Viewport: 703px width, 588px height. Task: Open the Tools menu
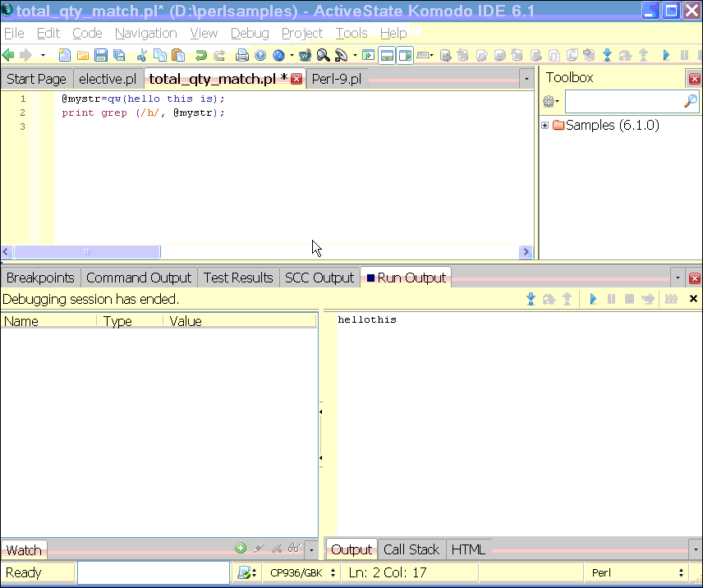(351, 33)
